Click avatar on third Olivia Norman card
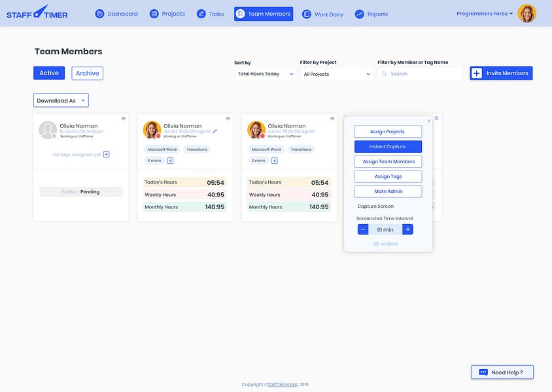552x392 pixels. [256, 130]
